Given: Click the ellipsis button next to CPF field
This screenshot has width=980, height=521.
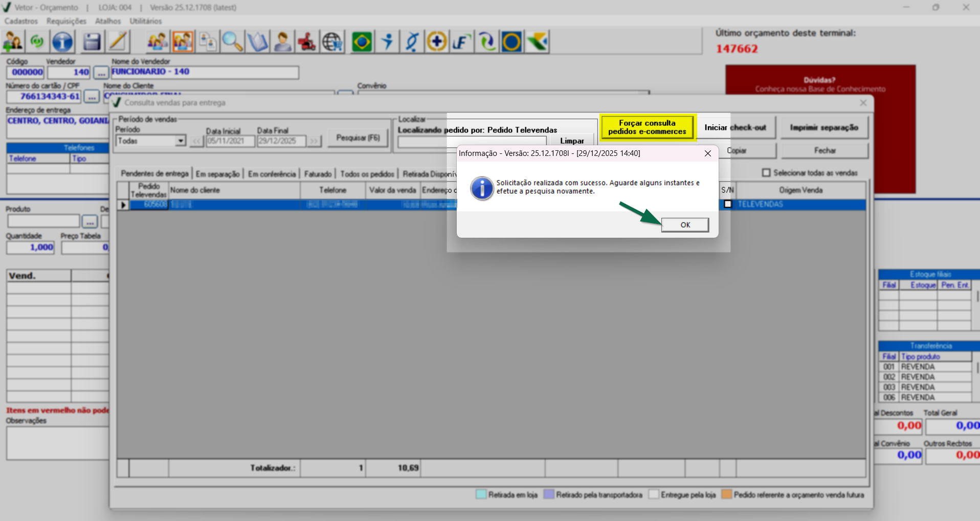Looking at the screenshot, I should tap(92, 96).
